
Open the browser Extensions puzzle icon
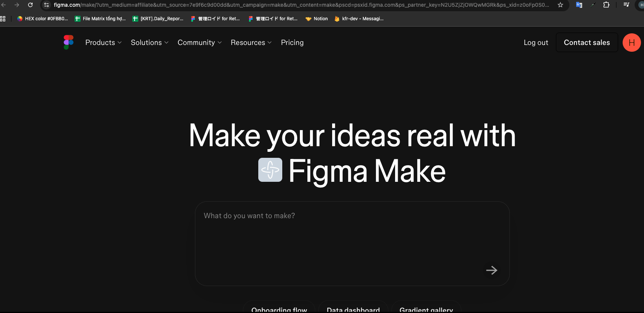point(606,5)
